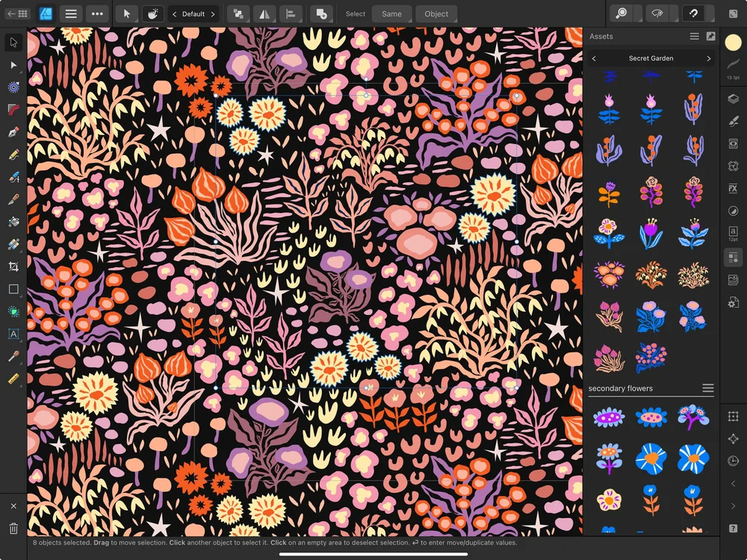Open the Transform studio panel
The image size is (747, 560).
[733, 416]
